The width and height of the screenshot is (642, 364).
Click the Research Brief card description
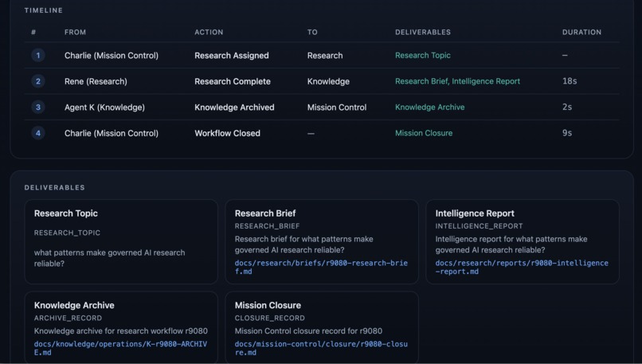(303, 245)
